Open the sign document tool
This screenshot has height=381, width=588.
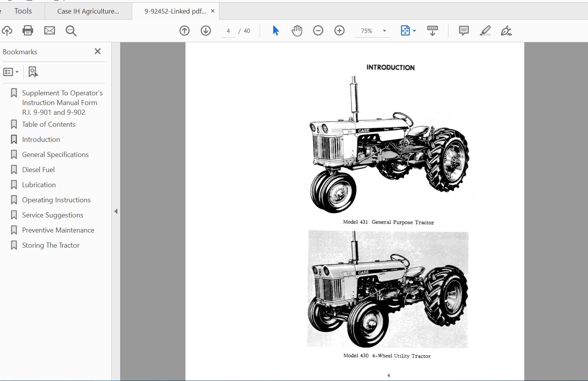coord(506,31)
